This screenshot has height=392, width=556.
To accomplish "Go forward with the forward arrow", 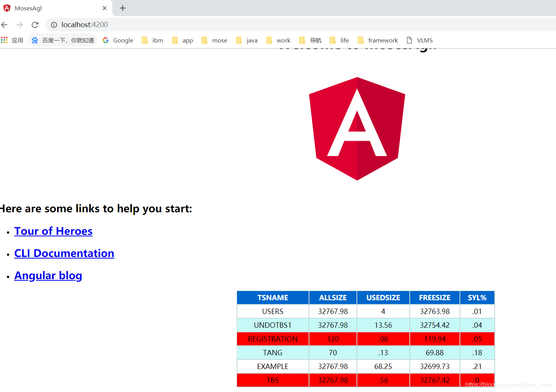I will coord(20,25).
